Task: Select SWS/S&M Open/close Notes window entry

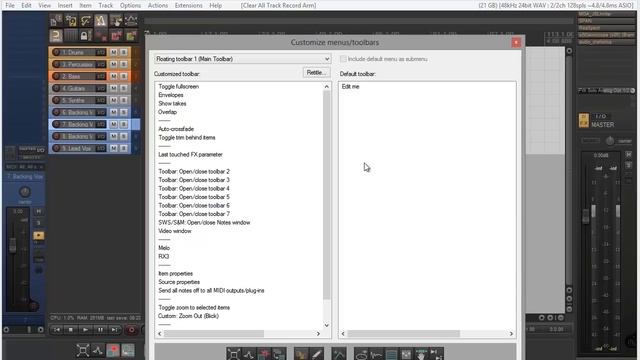Action: [x=204, y=222]
